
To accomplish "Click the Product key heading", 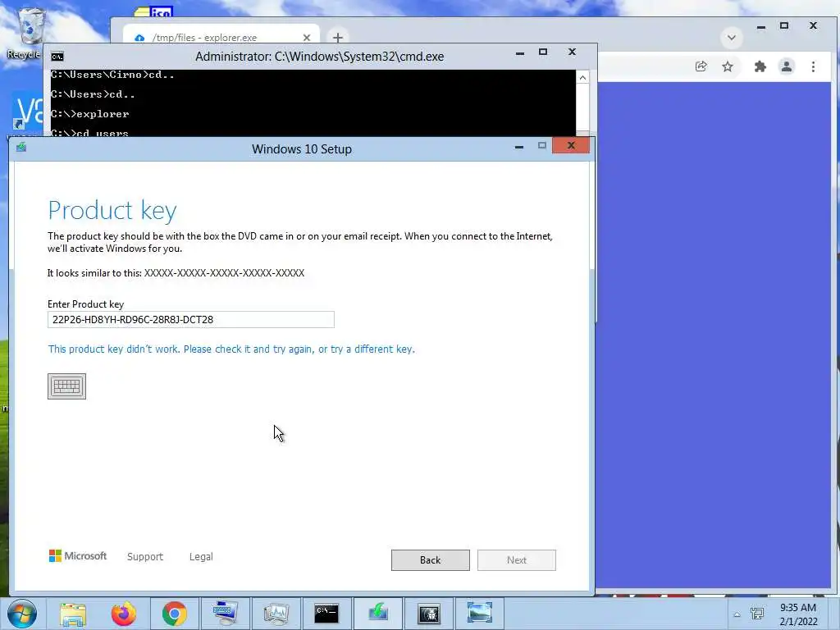I will [x=112, y=211].
